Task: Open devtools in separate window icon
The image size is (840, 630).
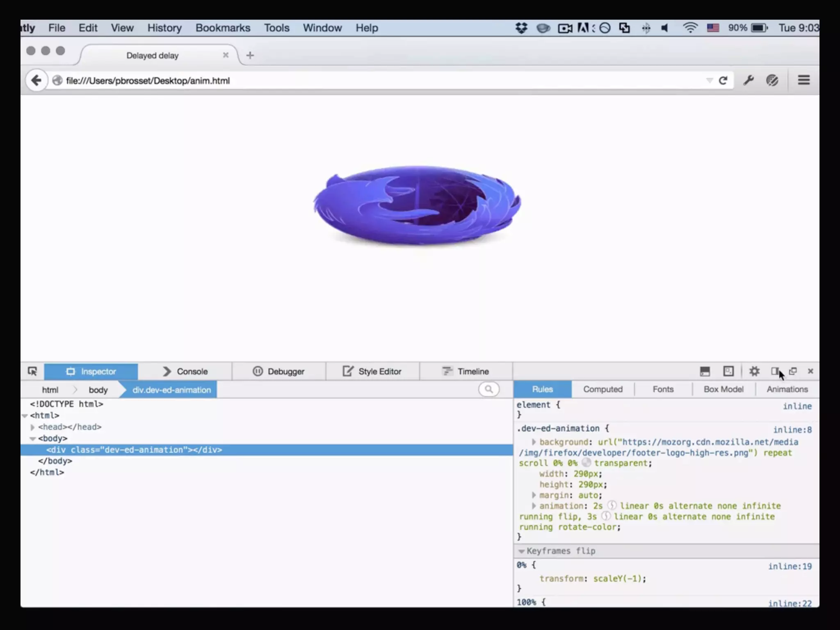Action: 793,371
